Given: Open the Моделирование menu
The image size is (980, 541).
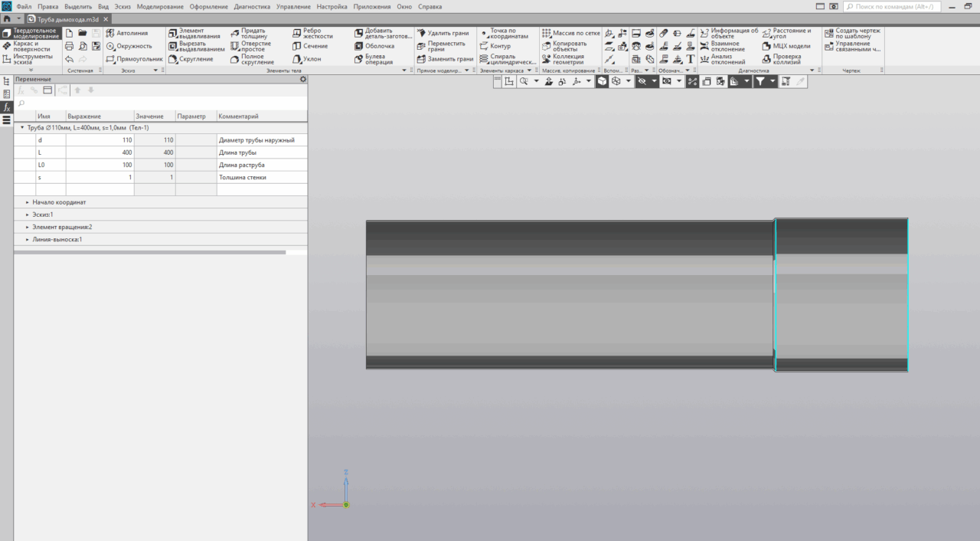Looking at the screenshot, I should tap(160, 6).
